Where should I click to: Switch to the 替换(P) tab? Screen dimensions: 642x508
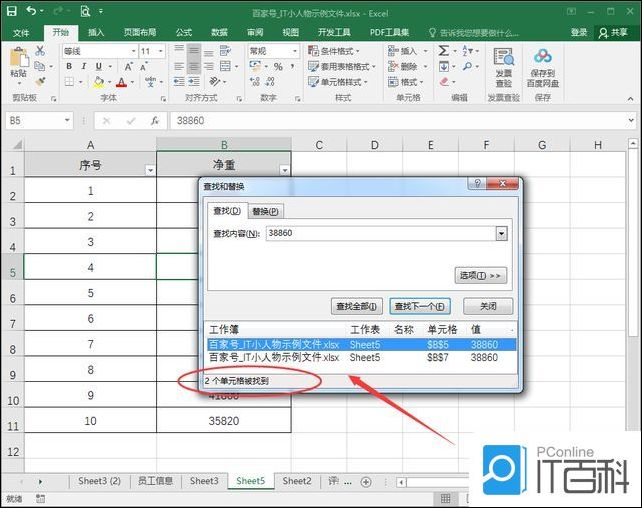click(266, 211)
